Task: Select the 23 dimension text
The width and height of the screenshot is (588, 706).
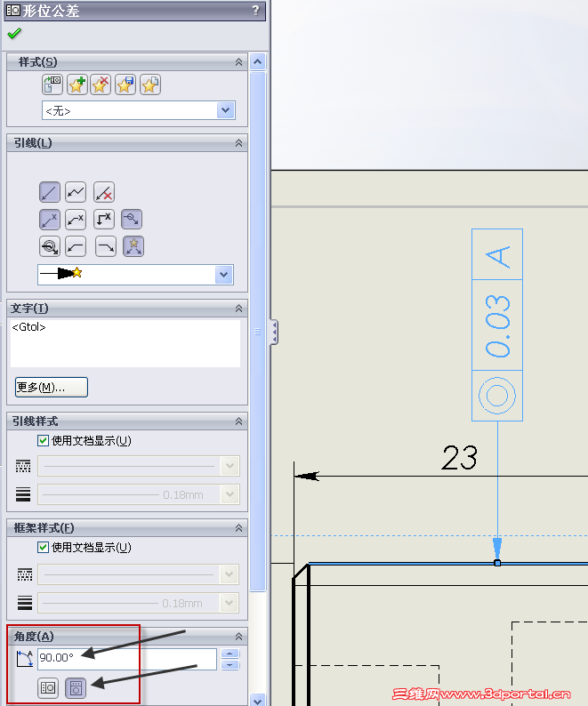Action: [459, 458]
